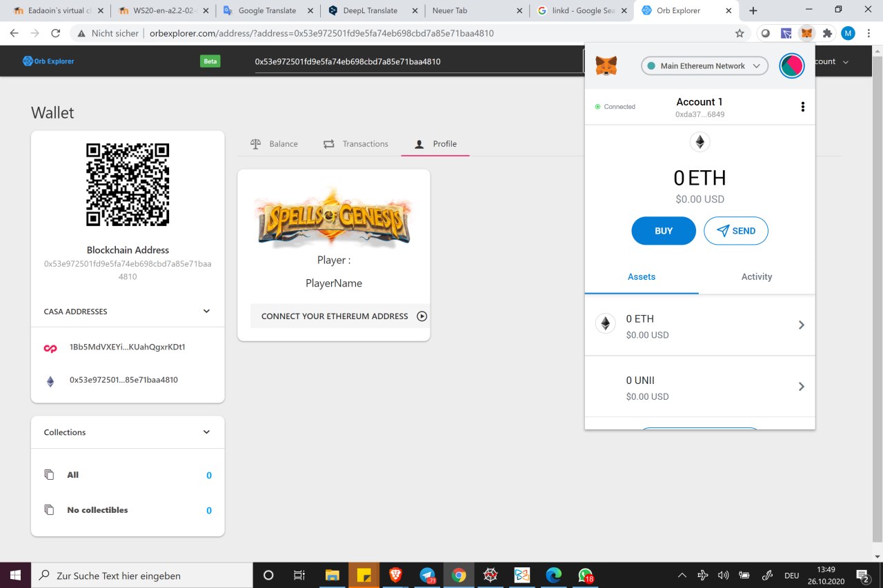Select the No collectibles row
The image size is (883, 588).
[128, 510]
